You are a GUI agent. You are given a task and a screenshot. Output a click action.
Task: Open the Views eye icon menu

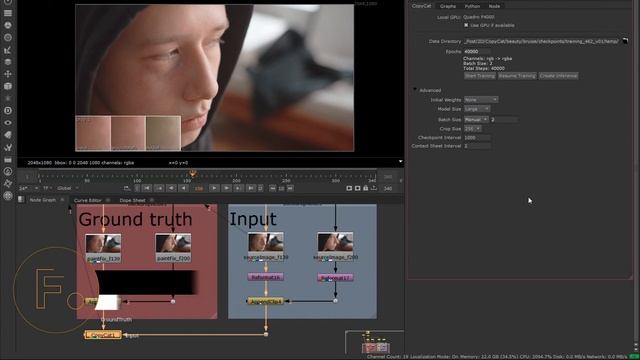click(8, 123)
